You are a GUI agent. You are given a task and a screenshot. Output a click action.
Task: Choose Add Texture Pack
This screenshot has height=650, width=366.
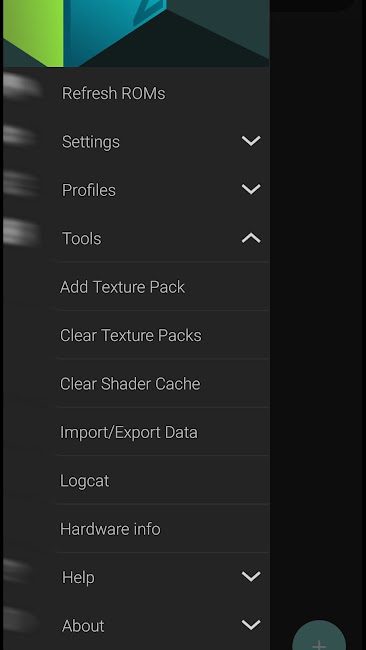[x=163, y=286]
